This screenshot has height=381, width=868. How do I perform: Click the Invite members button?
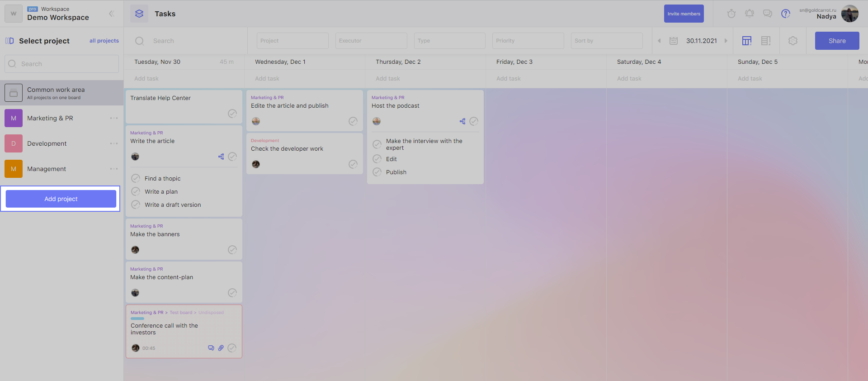coord(684,14)
